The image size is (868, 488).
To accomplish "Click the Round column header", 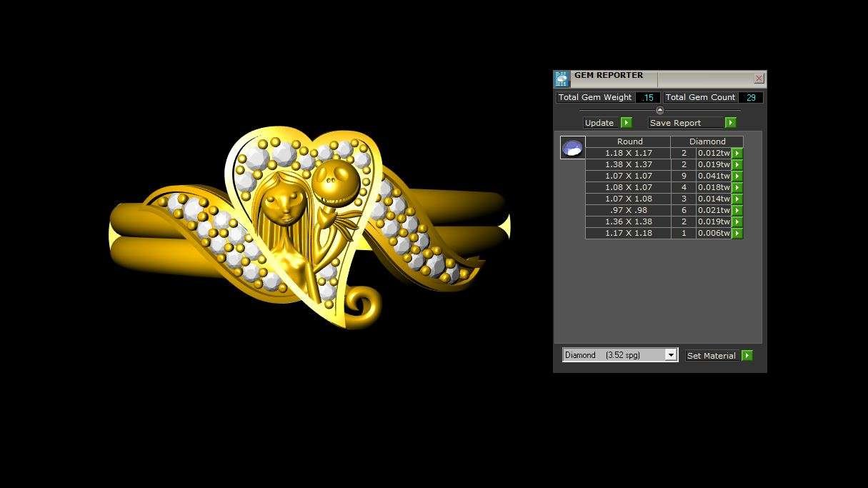I will coord(629,141).
